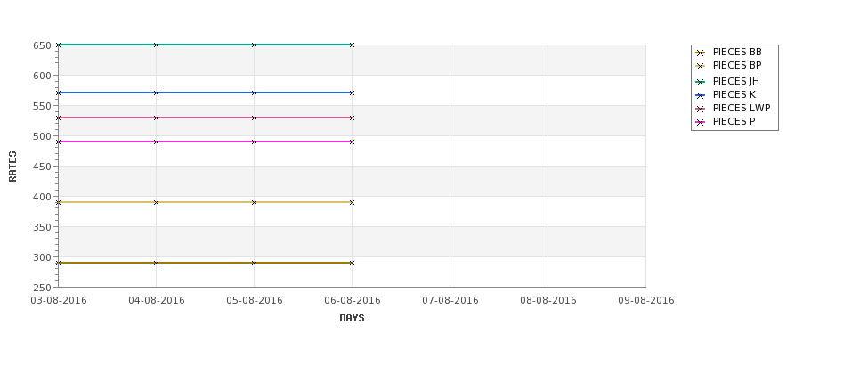Click the green PIECES JH line
The image size is (868, 382).
point(205,45)
